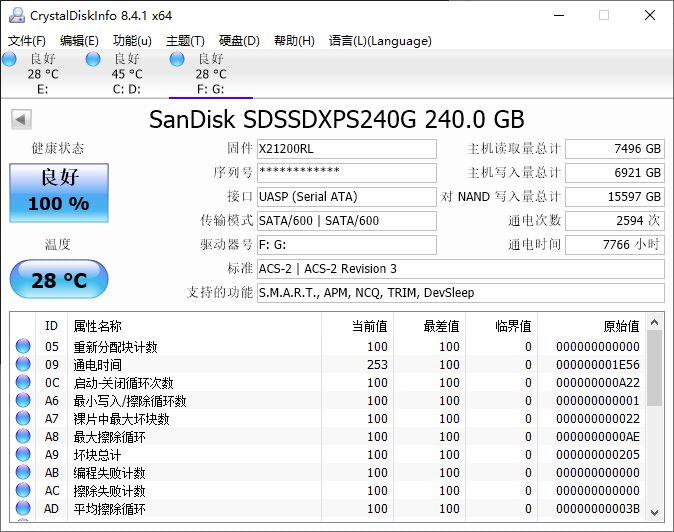This screenshot has width=674, height=532.
Task: Click the supported features field with TRIM
Action: [x=461, y=293]
